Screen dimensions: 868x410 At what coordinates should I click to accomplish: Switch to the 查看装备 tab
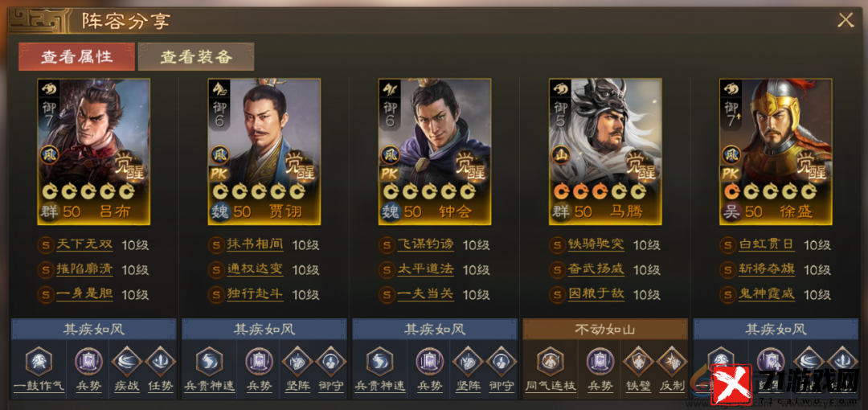(196, 56)
